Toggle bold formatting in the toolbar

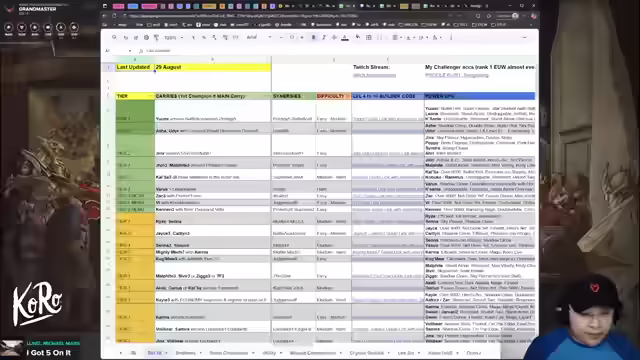[x=313, y=38]
